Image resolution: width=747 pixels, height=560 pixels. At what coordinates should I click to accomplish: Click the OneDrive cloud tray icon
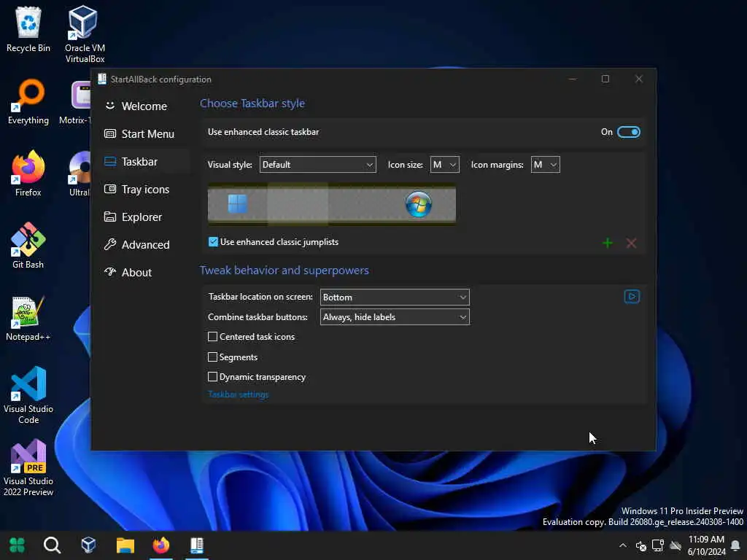676,545
